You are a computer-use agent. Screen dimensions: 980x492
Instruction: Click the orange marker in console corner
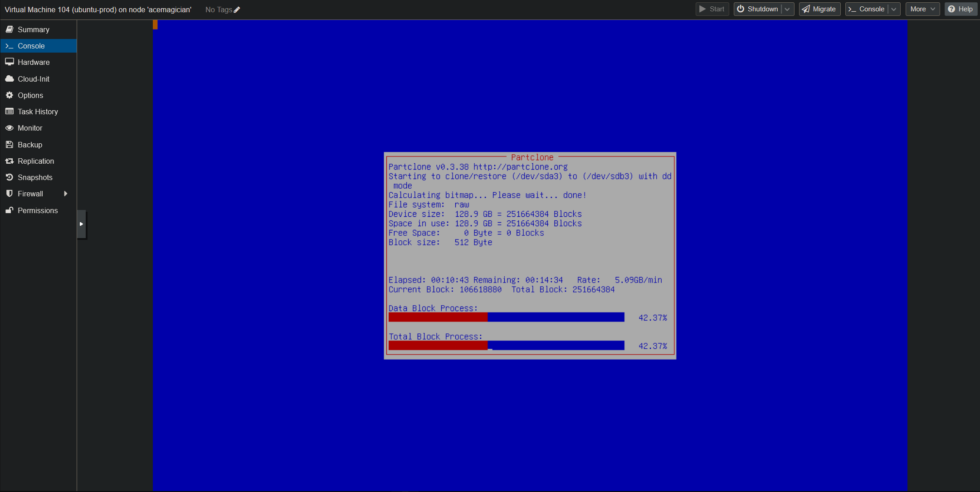pyautogui.click(x=155, y=25)
